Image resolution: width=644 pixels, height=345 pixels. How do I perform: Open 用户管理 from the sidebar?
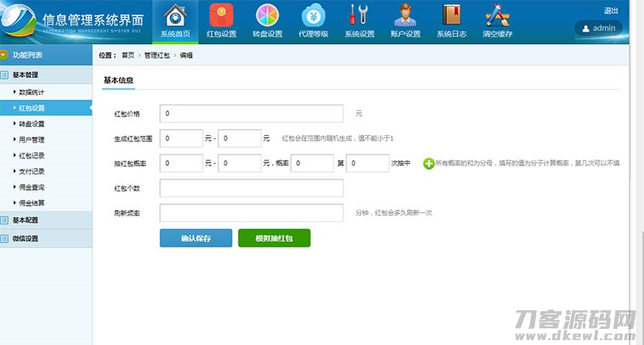pos(32,140)
